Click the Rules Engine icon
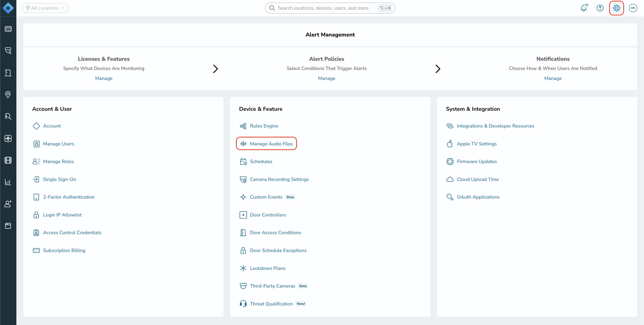Screen dimensions: 644x325 (243, 126)
